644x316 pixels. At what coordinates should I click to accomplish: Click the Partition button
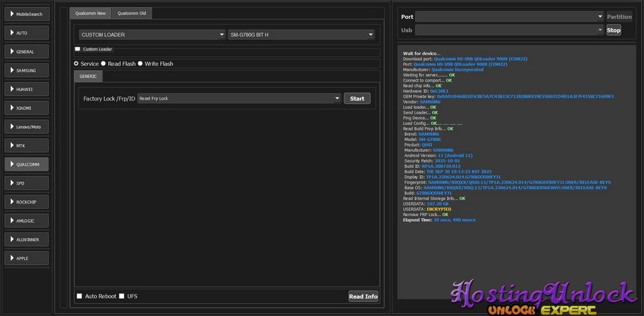coord(619,17)
